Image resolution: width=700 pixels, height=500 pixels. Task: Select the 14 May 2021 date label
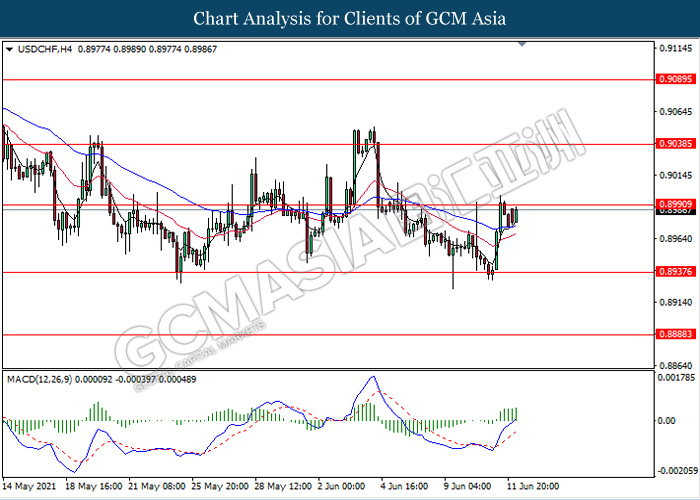tap(31, 487)
